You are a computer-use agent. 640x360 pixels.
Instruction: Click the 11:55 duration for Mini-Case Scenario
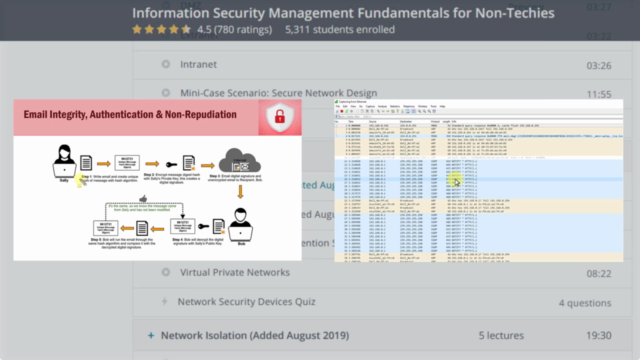coord(599,94)
